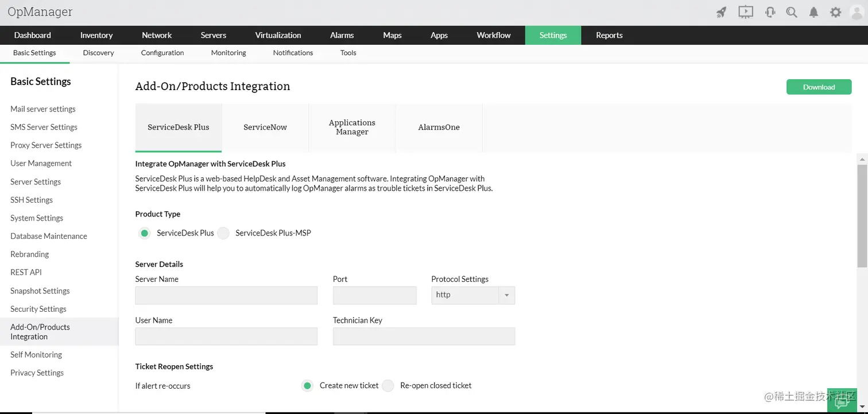The image size is (868, 414).
Task: Open the AlarmsOne integration tab
Action: coord(439,127)
